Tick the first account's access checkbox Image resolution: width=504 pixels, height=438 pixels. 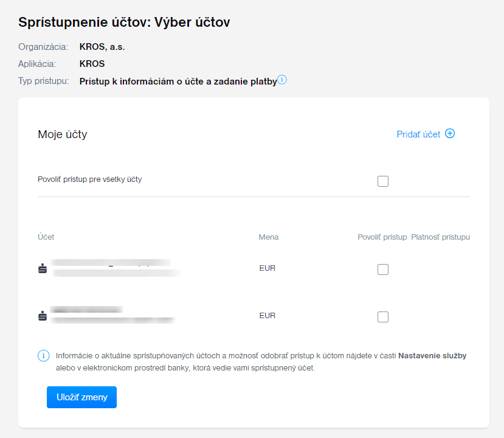click(383, 269)
